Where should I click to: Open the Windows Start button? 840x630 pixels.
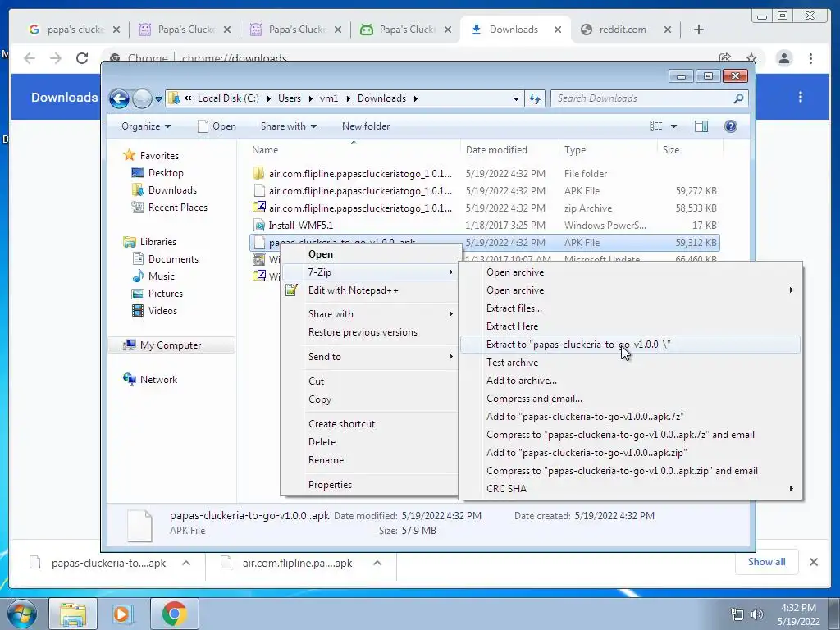click(22, 614)
